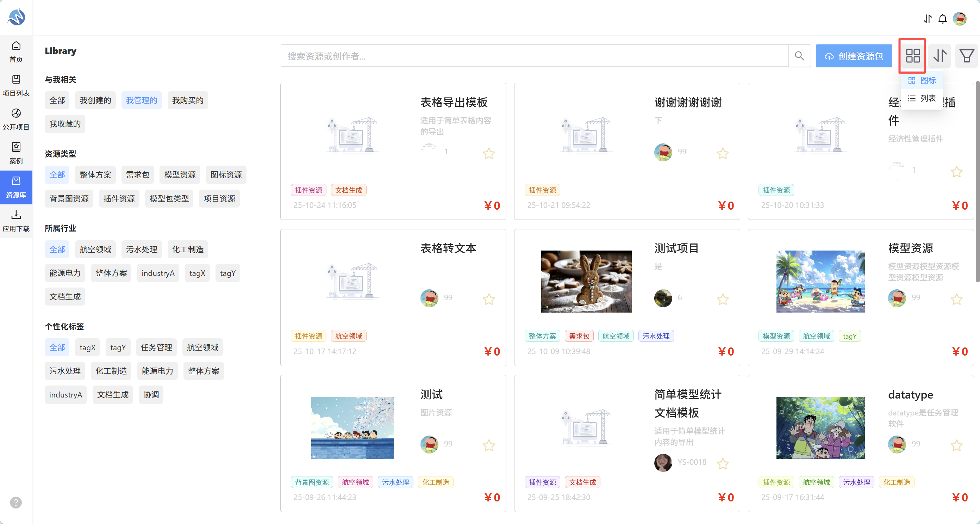Image resolution: width=980 pixels, height=524 pixels.
Task: Open the 测试项目 gingerbread thumbnail
Action: pyautogui.click(x=586, y=282)
